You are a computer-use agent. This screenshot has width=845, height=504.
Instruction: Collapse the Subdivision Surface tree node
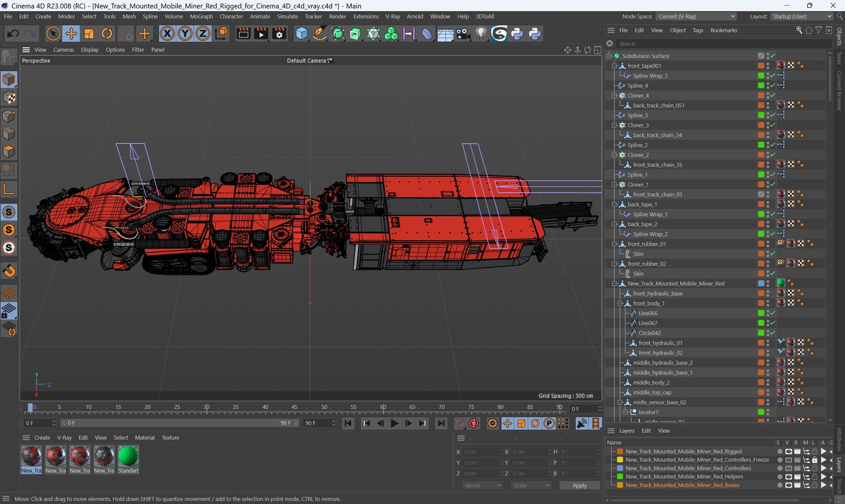tap(609, 56)
